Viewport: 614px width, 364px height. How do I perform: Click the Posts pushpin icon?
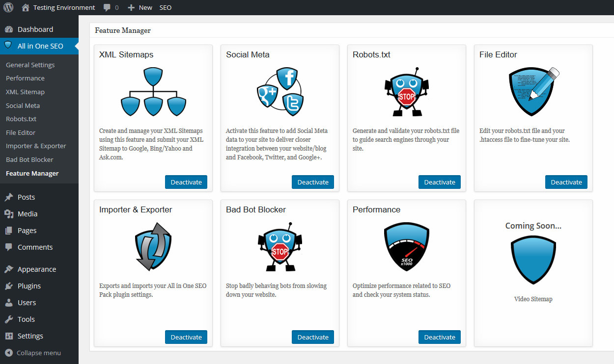[8, 197]
